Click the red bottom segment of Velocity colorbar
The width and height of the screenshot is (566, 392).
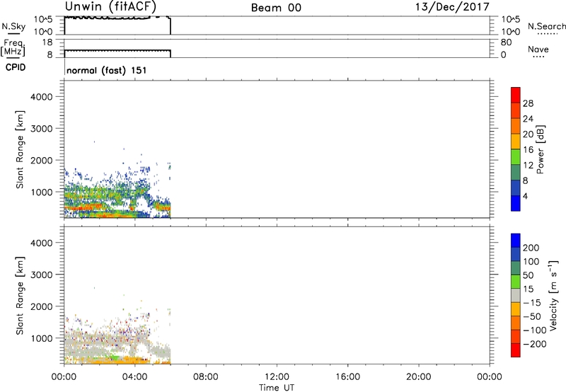point(516,350)
